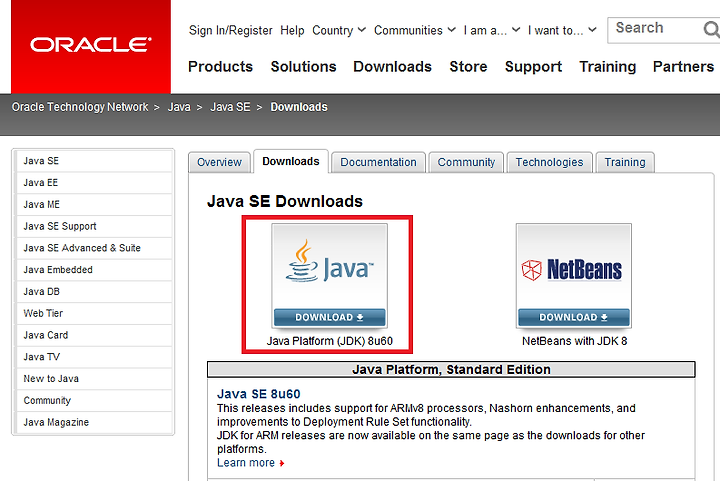Viewport: 720px width, 481px height.
Task: Click the Learn more link
Action: (246, 463)
